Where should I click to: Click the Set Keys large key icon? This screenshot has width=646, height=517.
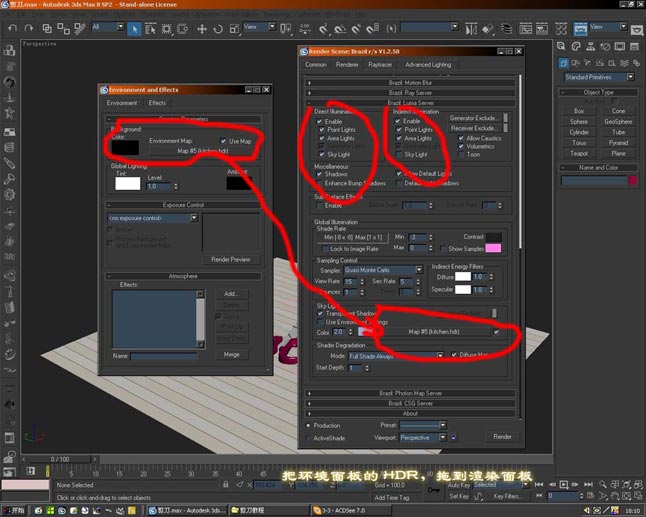click(x=433, y=490)
